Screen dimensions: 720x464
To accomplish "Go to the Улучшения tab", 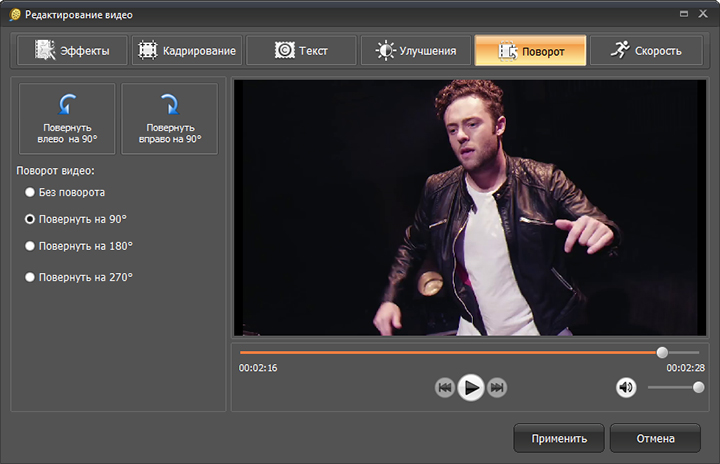I will pyautogui.click(x=416, y=50).
